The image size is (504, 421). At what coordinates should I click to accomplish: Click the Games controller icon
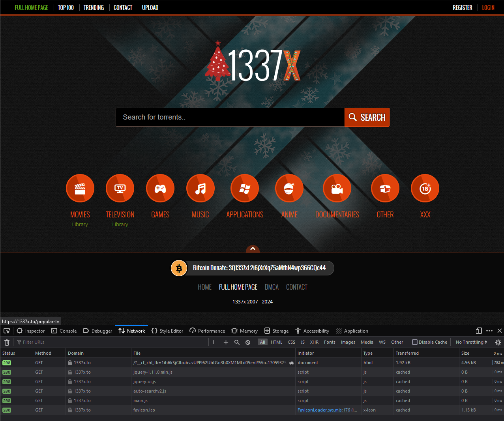pos(160,188)
